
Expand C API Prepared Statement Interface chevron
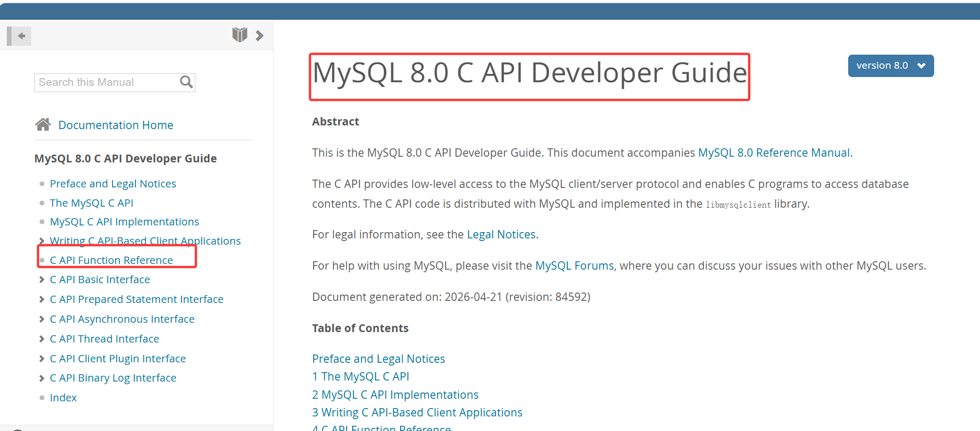(x=42, y=299)
